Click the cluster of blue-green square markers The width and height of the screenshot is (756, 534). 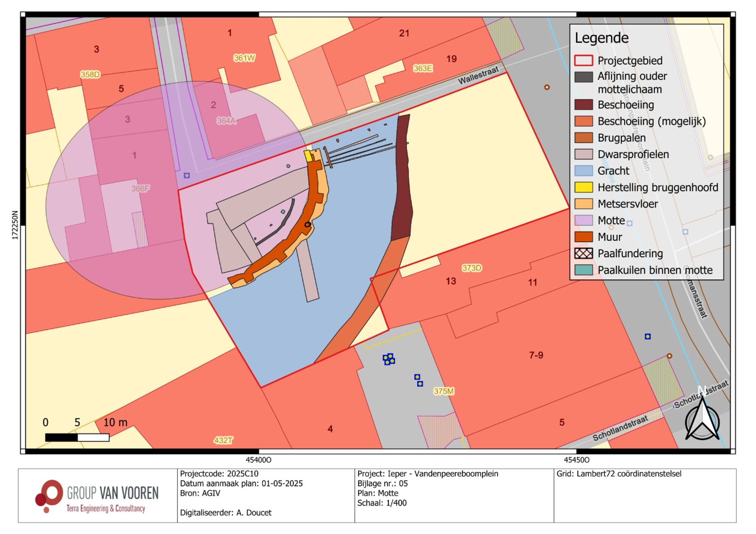pyautogui.click(x=389, y=359)
